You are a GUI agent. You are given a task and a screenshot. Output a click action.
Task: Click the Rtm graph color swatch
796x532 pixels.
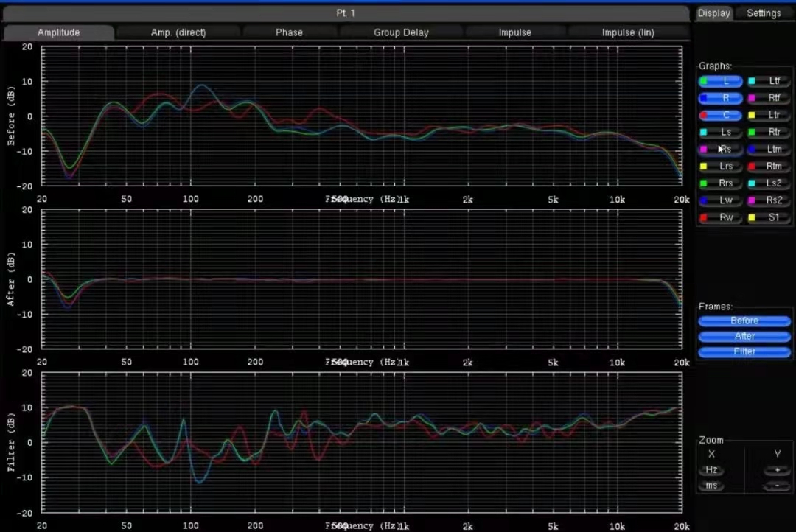coord(752,167)
